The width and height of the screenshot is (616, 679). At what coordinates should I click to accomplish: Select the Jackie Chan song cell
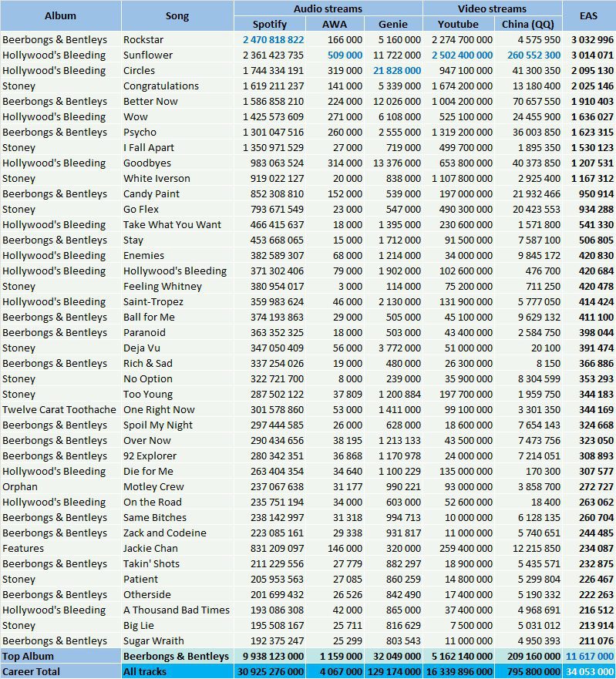click(x=177, y=549)
